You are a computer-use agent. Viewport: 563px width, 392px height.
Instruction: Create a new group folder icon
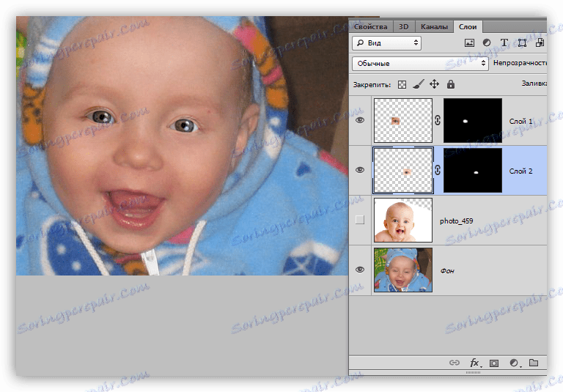(534, 363)
